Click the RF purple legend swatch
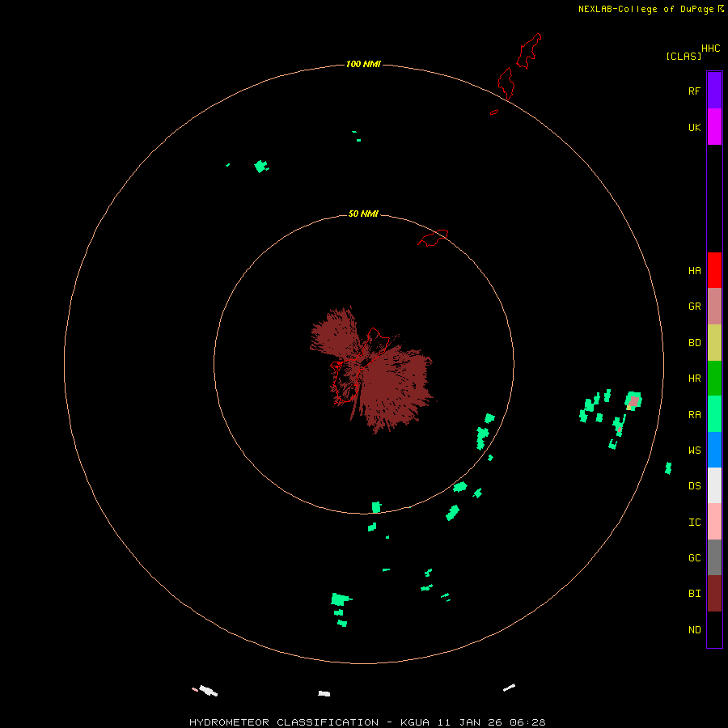This screenshot has width=728, height=728. 714,91
